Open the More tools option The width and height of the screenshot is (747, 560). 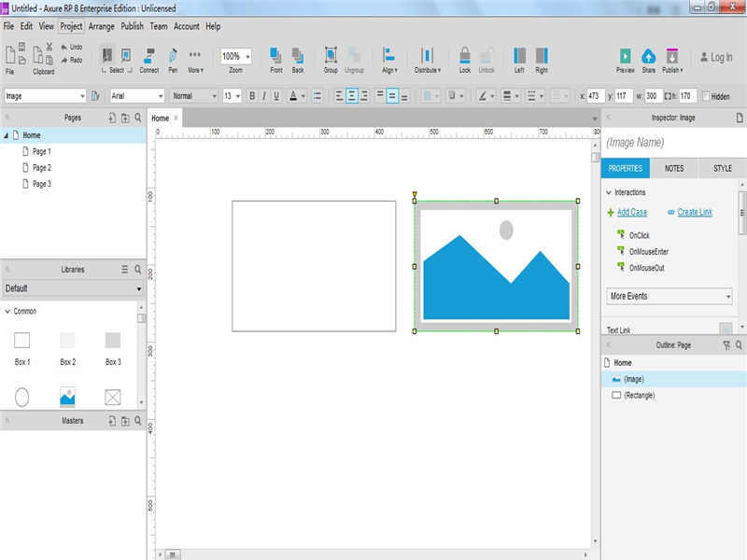click(x=195, y=60)
